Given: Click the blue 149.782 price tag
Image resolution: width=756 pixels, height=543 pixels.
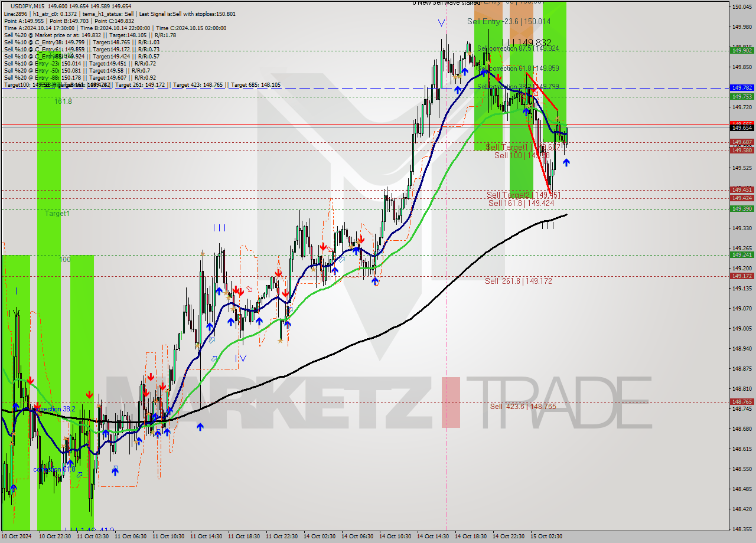Looking at the screenshot, I should coord(742,87).
